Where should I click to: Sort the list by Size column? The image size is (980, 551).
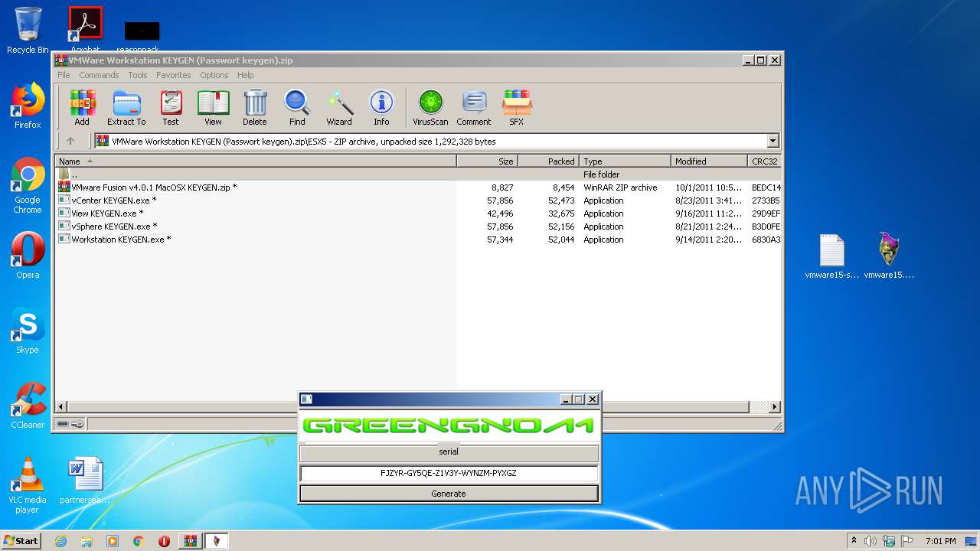click(x=488, y=161)
